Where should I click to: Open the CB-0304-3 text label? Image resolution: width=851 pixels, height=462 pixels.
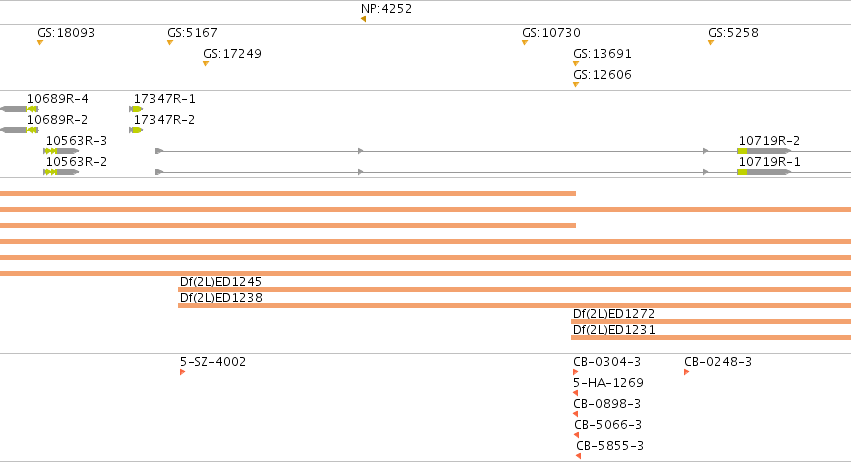tap(607, 362)
